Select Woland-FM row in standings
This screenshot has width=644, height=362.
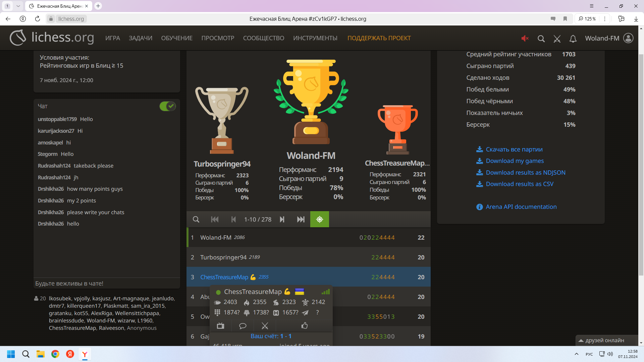click(x=309, y=238)
